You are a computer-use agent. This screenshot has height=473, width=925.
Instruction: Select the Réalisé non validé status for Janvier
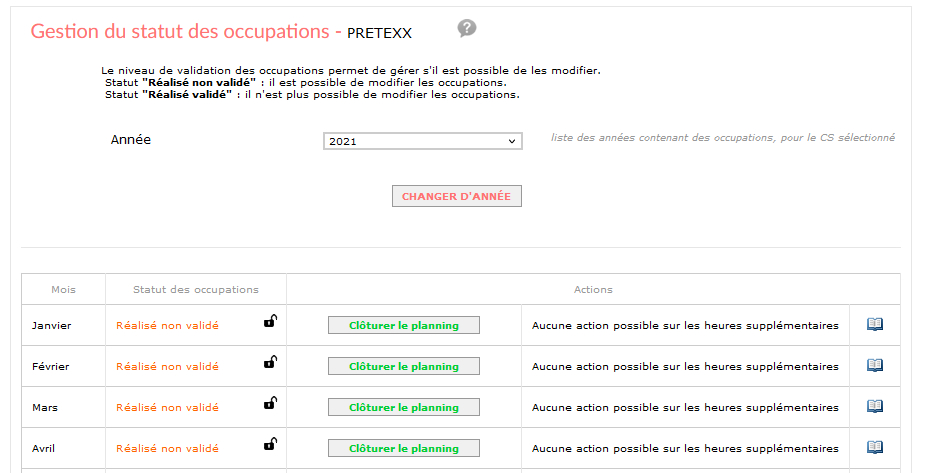point(167,326)
